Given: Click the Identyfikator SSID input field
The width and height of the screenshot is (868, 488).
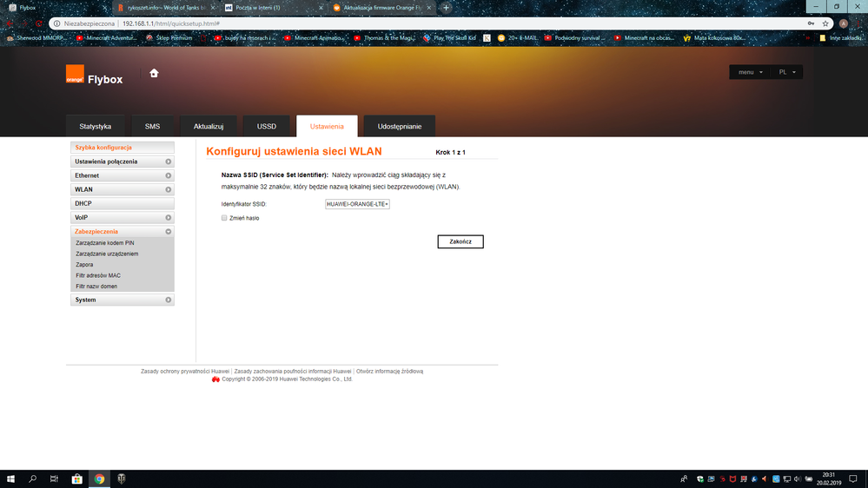Looking at the screenshot, I should pyautogui.click(x=357, y=204).
